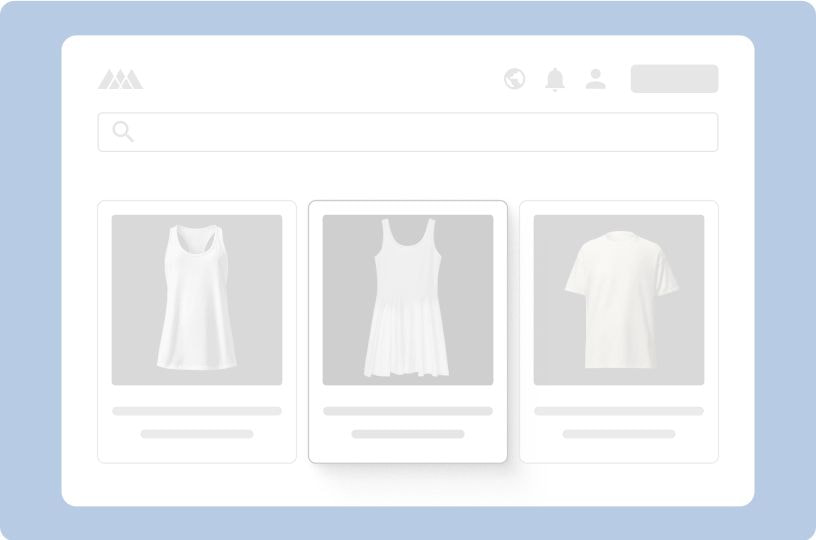816x540 pixels.
Task: Focus the search input field
Action: pos(408,132)
